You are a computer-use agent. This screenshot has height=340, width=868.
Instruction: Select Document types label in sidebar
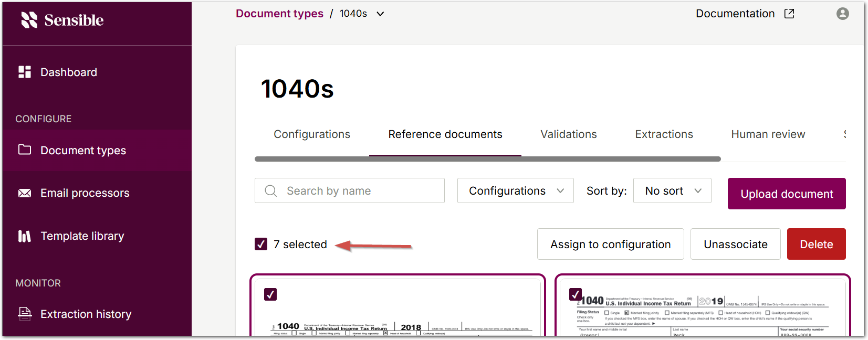[83, 151]
